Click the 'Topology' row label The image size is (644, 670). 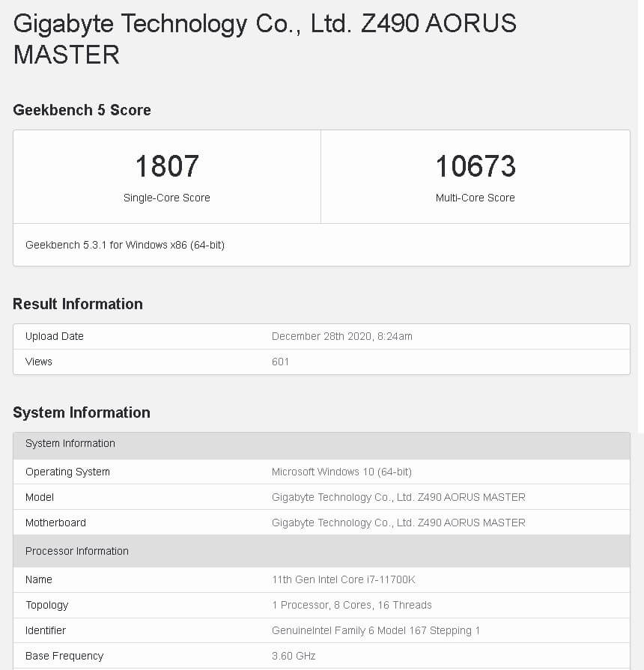tap(46, 605)
